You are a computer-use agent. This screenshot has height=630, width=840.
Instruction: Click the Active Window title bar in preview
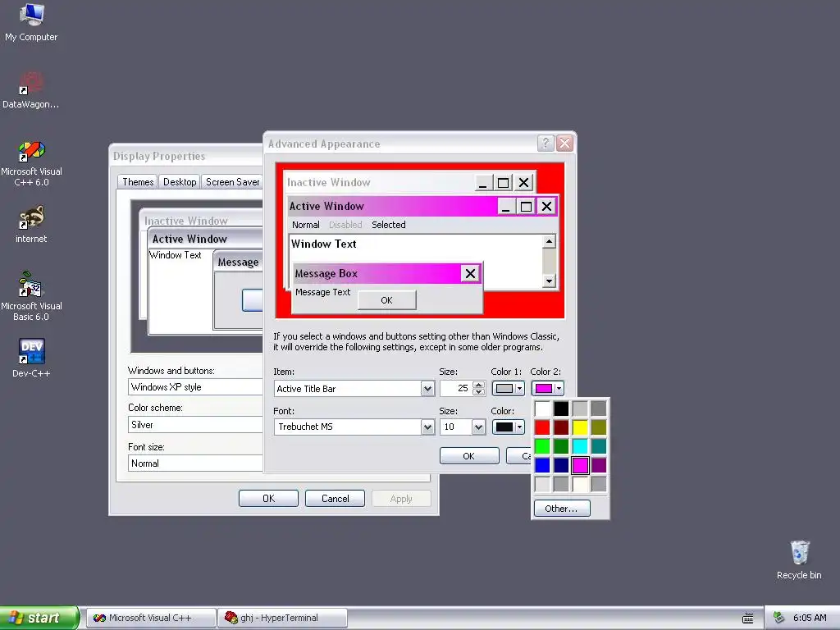point(392,206)
